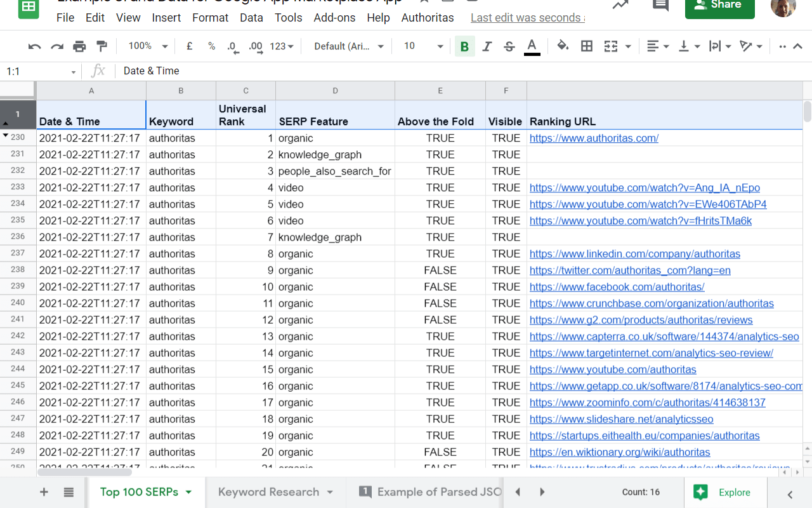Viewport: 812px width, 508px height.
Task: Toggle strikethrough formatting
Action: click(509, 46)
